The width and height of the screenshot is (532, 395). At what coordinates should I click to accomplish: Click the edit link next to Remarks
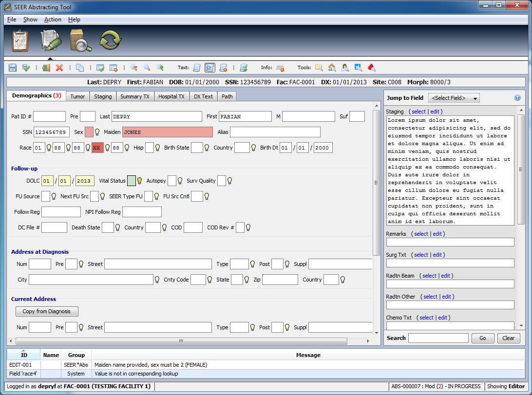(437, 234)
